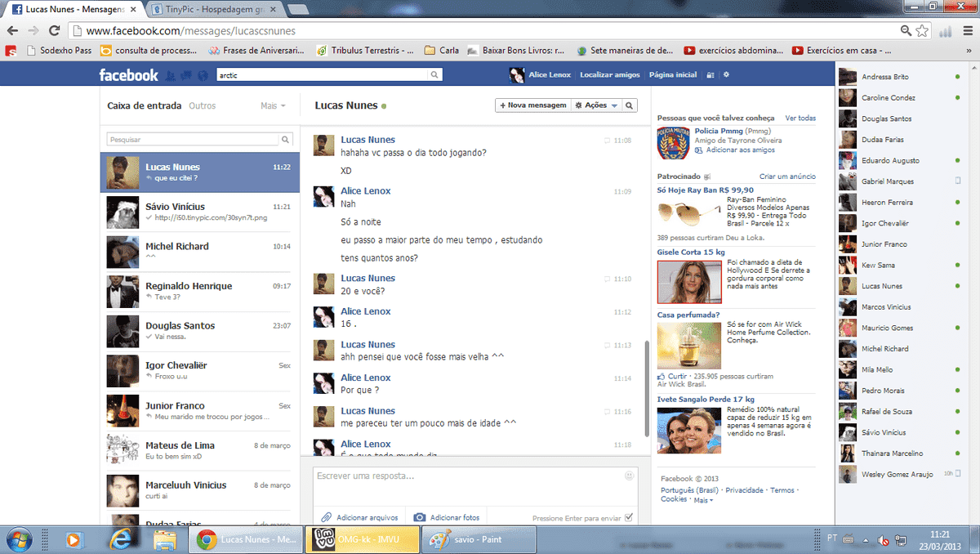The height and width of the screenshot is (554, 980).
Task: Click the facebook logo
Action: (x=128, y=74)
